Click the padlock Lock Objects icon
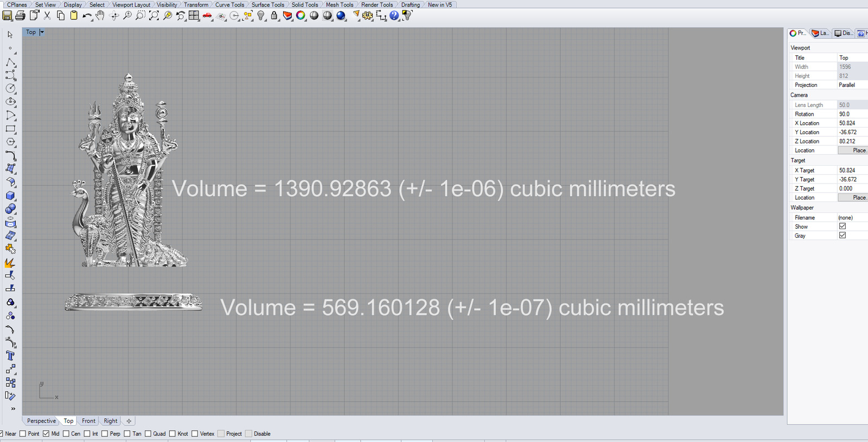This screenshot has width=868, height=442. click(x=275, y=16)
